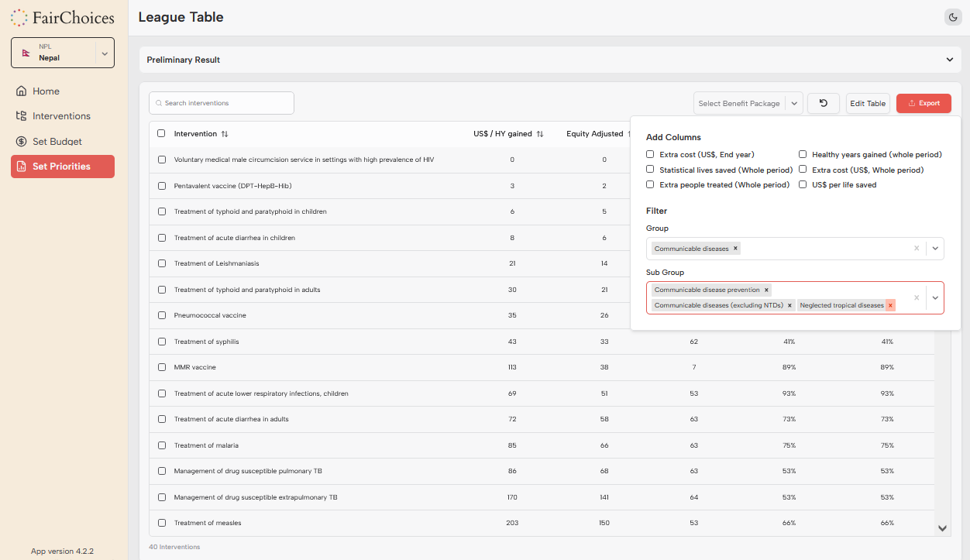
Task: Sort by Intervention column arrows
Action: click(x=225, y=134)
